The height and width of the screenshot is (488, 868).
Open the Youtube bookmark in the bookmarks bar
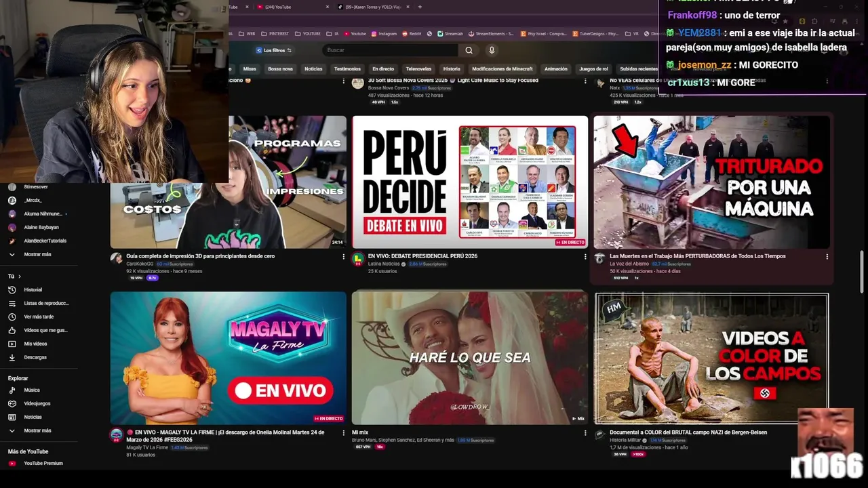pyautogui.click(x=355, y=33)
